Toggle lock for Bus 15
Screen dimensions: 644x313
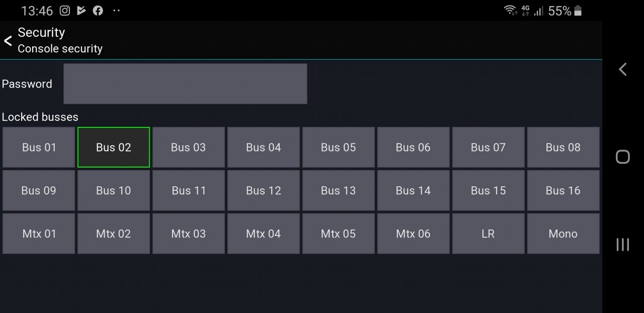(x=488, y=191)
